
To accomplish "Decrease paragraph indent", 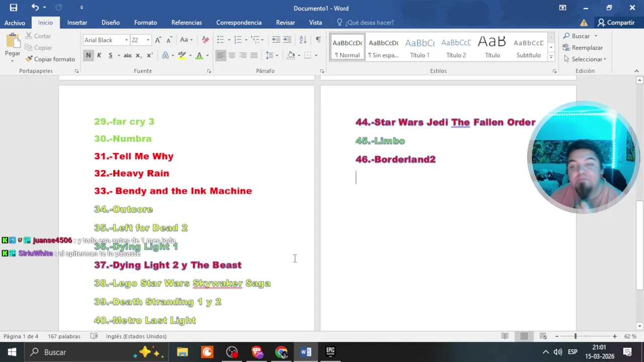I will [x=276, y=40].
